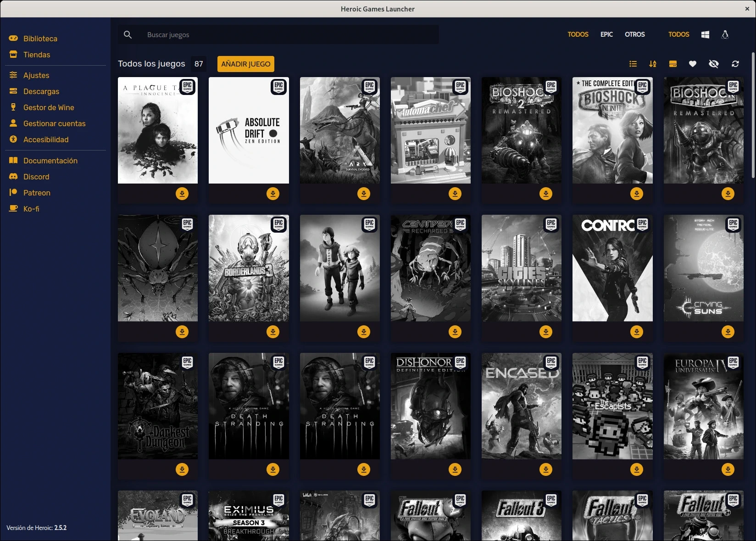Toggle installed games view icon
Screen dimensions: 756x541
pos(673,64)
